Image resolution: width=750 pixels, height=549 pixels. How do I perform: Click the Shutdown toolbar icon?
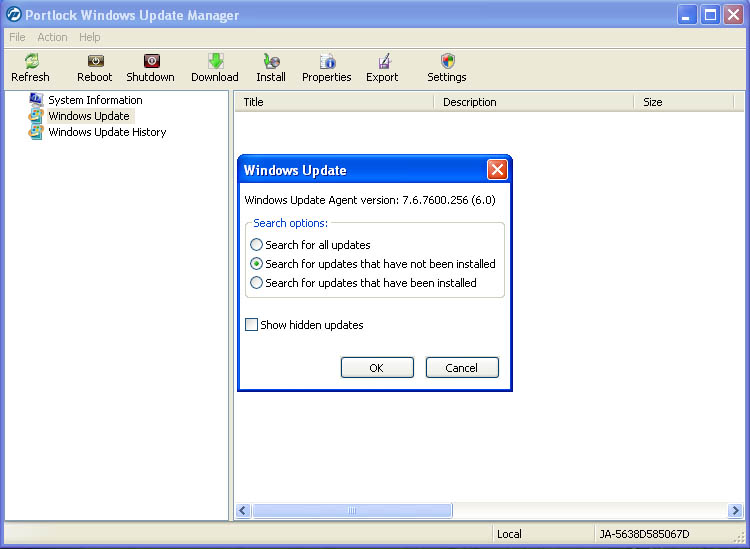(152, 61)
